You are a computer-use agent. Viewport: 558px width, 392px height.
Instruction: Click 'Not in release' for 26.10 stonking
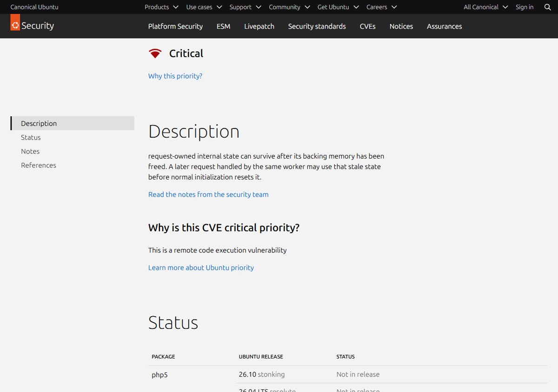[x=358, y=374]
